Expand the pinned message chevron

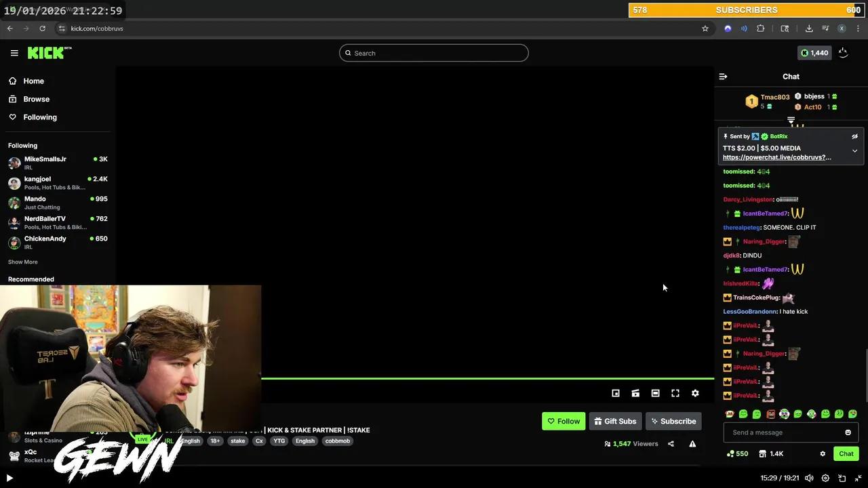854,150
